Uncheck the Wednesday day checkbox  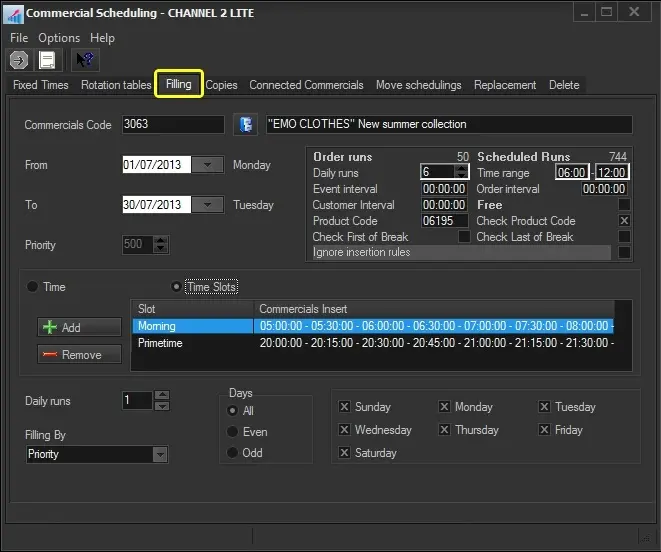pos(345,430)
